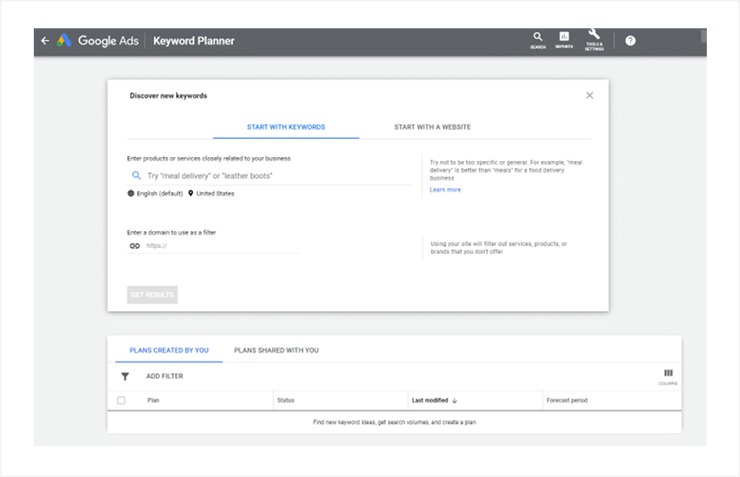
Task: Follow the Learn more link
Action: click(x=445, y=190)
